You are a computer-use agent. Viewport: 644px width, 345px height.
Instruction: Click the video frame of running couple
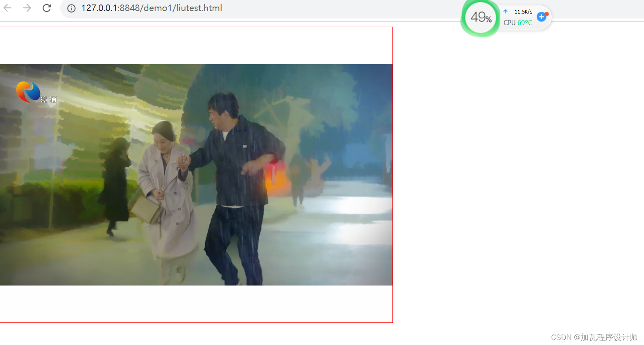[x=196, y=175]
